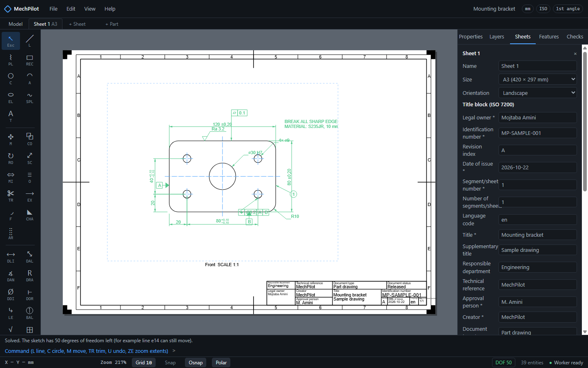Toggle Grid 10 in status bar
This screenshot has width=588, height=368.
(144, 363)
